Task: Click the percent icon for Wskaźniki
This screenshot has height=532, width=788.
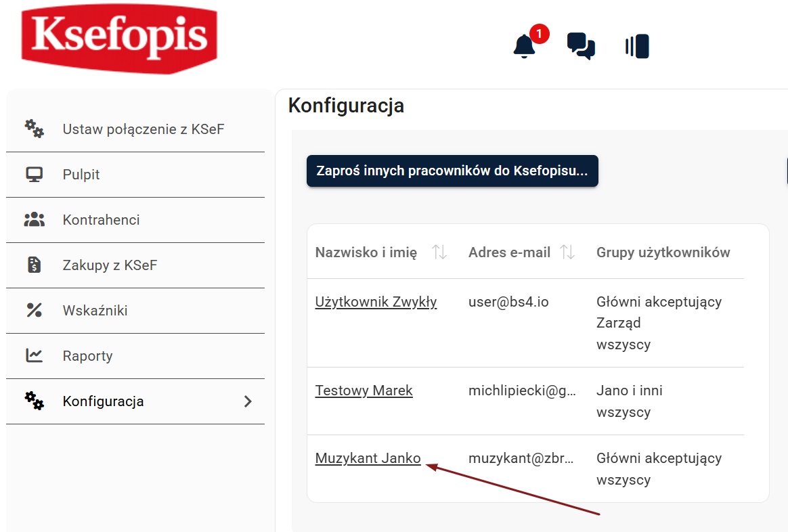Action: pos(34,311)
